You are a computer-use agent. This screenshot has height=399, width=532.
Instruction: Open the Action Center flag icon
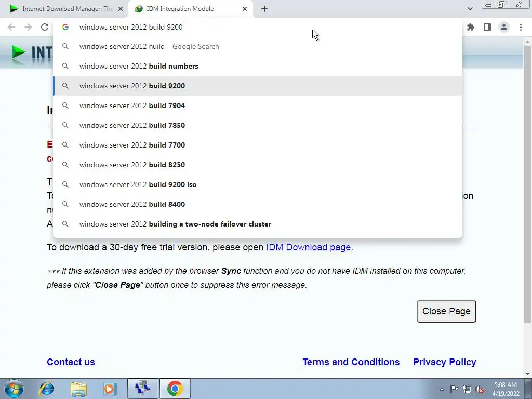tap(454, 389)
